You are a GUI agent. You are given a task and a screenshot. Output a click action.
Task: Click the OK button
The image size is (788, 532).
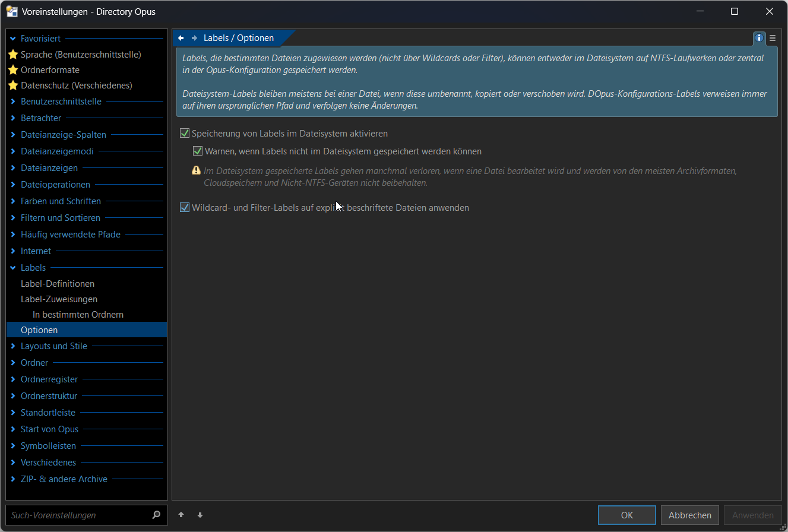pos(627,515)
